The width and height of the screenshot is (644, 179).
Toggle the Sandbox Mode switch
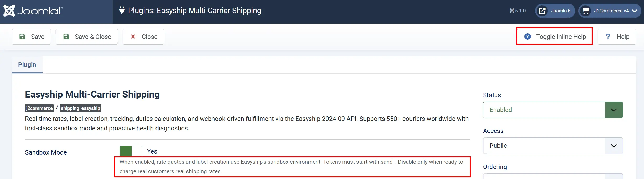131,151
